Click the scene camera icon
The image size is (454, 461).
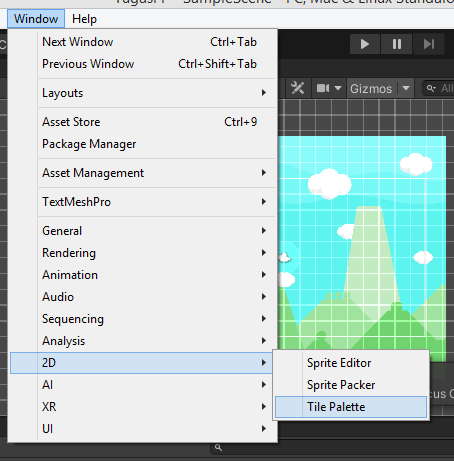323,88
